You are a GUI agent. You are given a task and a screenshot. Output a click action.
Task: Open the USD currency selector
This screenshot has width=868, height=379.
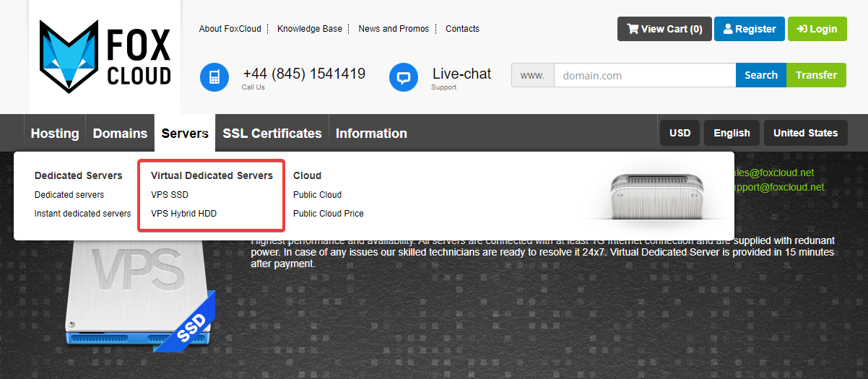tap(680, 133)
